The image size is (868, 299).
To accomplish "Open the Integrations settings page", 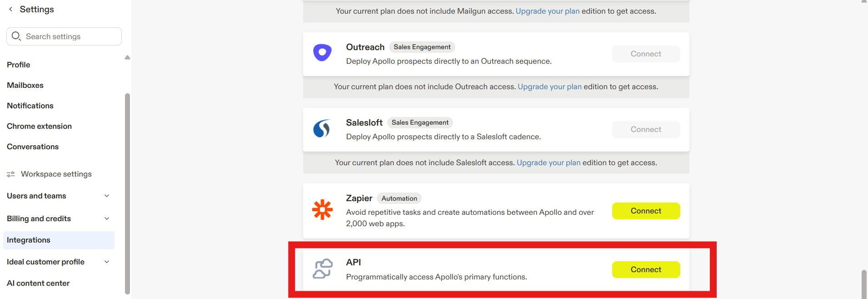I will [29, 240].
